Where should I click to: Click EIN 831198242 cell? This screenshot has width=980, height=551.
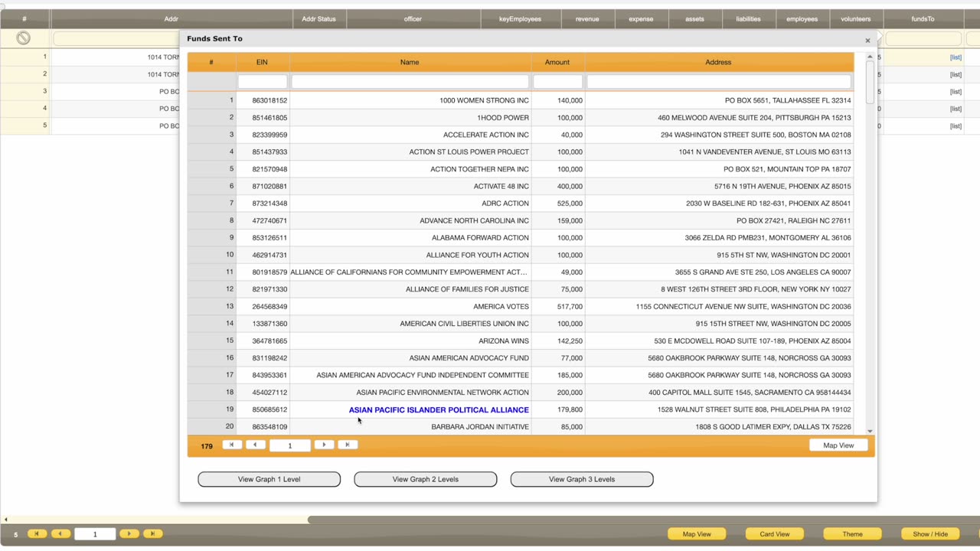263,358
